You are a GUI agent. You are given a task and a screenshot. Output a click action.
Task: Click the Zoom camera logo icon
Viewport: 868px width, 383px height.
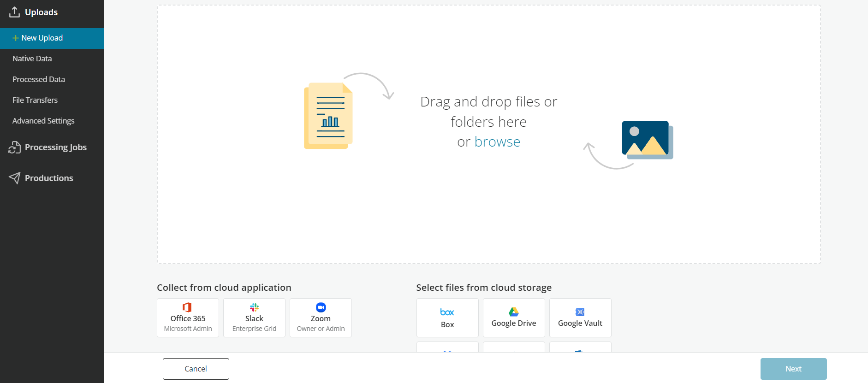(321, 307)
